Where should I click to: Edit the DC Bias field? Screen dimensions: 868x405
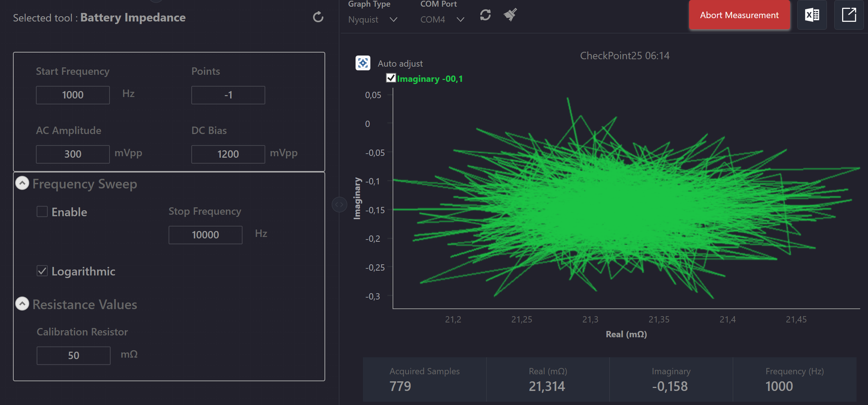[x=228, y=154]
